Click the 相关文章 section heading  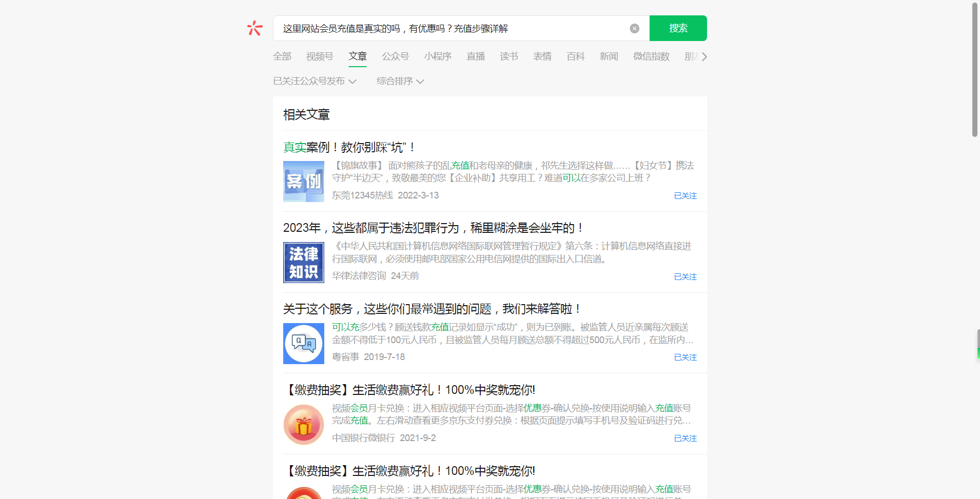point(306,115)
